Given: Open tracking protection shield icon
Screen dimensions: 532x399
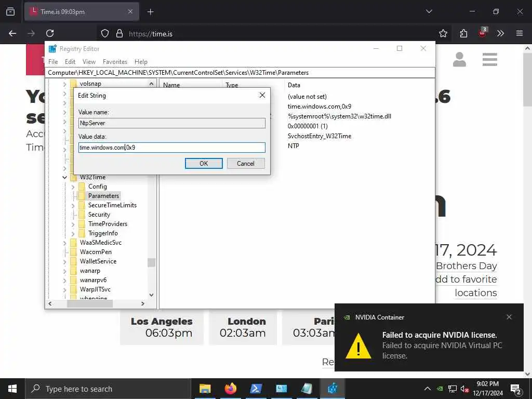Looking at the screenshot, I should point(105,33).
